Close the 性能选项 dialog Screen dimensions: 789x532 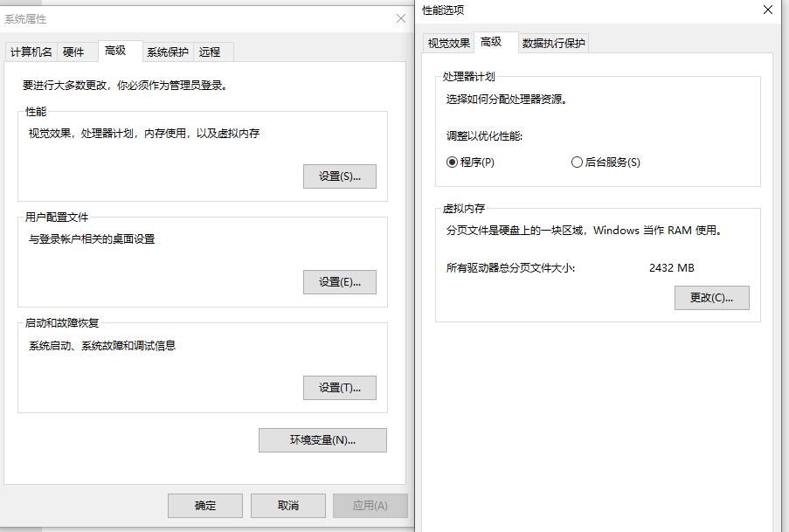767,10
